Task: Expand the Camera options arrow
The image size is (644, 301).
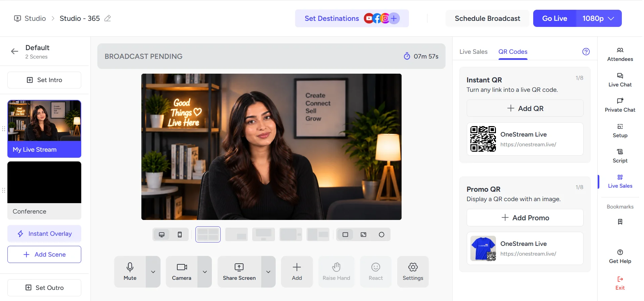Action: (205, 272)
